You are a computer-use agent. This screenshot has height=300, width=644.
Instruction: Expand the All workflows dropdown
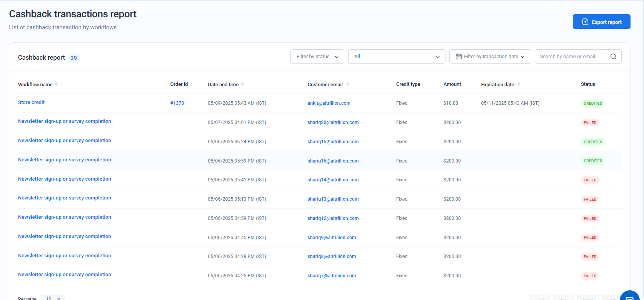(x=397, y=56)
